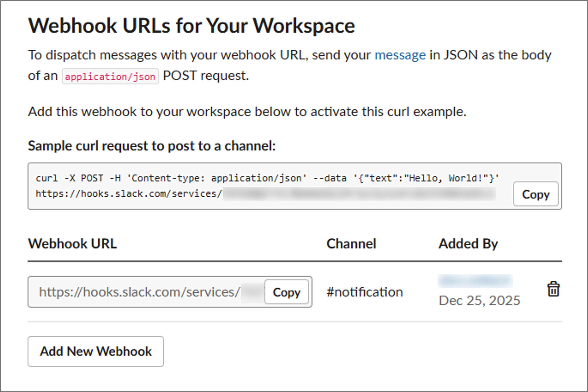Click the 'Channel' column header
The height and width of the screenshot is (392, 588).
351,244
